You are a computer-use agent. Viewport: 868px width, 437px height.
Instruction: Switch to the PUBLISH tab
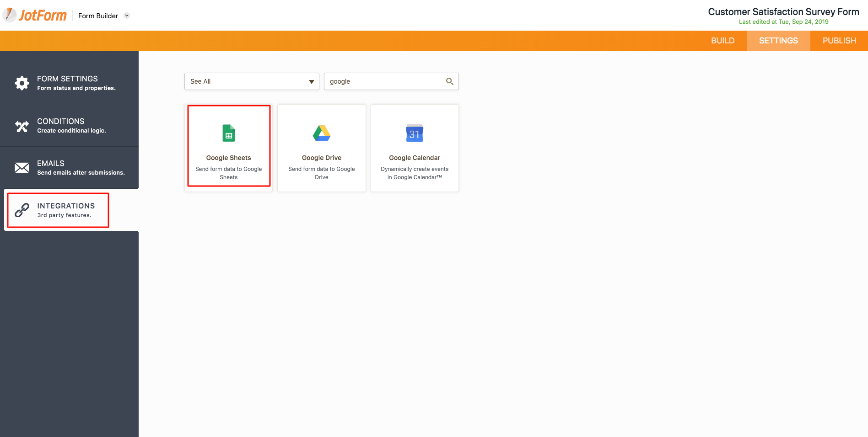point(839,41)
